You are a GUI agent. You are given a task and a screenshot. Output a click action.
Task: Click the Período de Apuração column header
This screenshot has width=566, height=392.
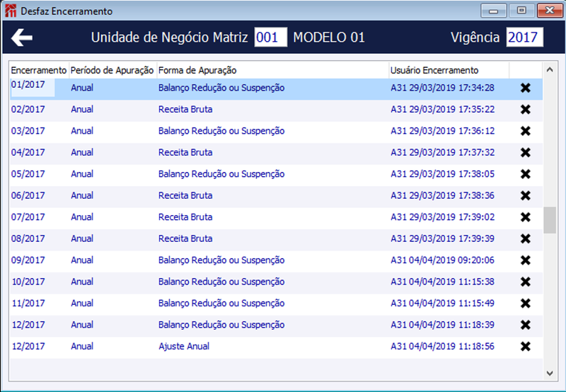tap(112, 70)
